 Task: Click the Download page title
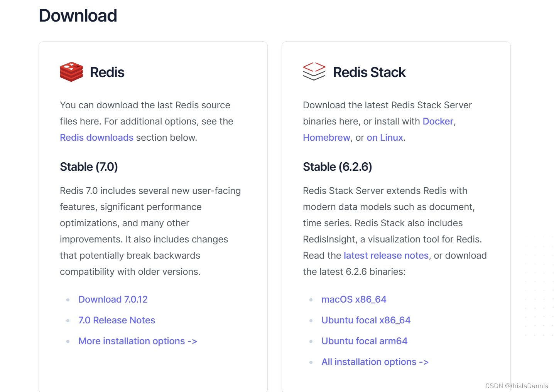coord(78,16)
